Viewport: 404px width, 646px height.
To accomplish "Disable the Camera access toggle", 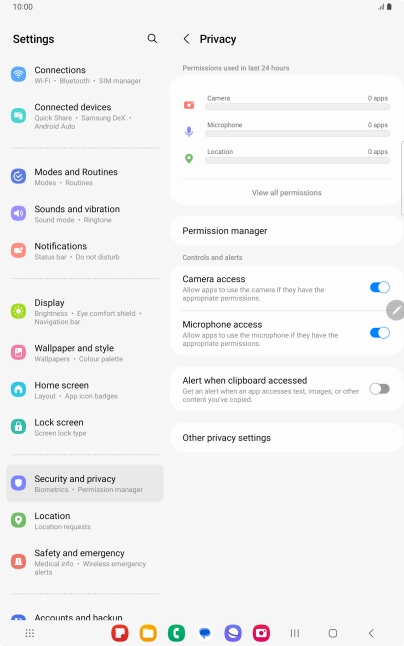I will pyautogui.click(x=379, y=288).
